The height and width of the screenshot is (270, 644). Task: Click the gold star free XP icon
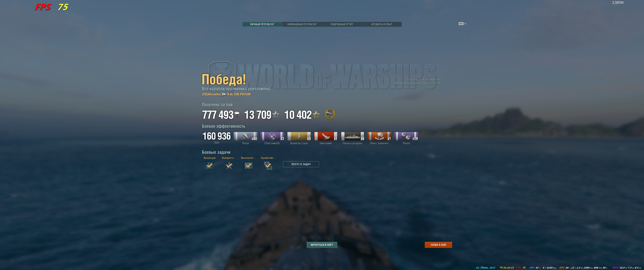(x=316, y=114)
